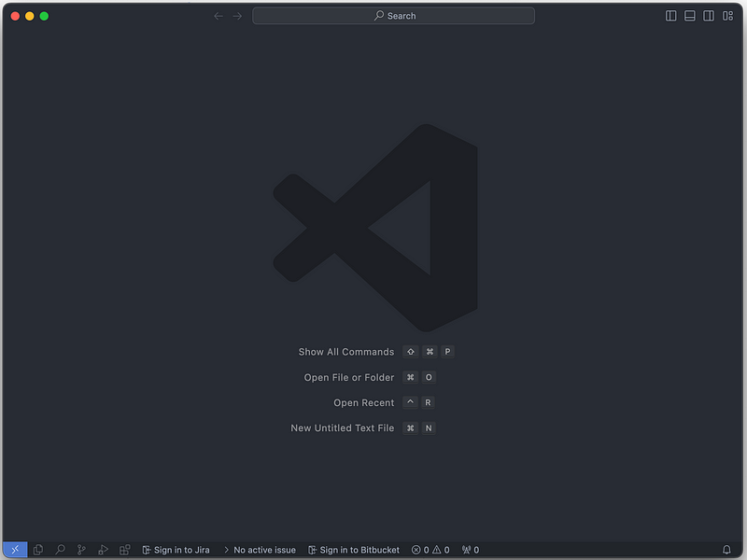
Task: Click the N key hint for New Untitled File
Action: pos(429,428)
